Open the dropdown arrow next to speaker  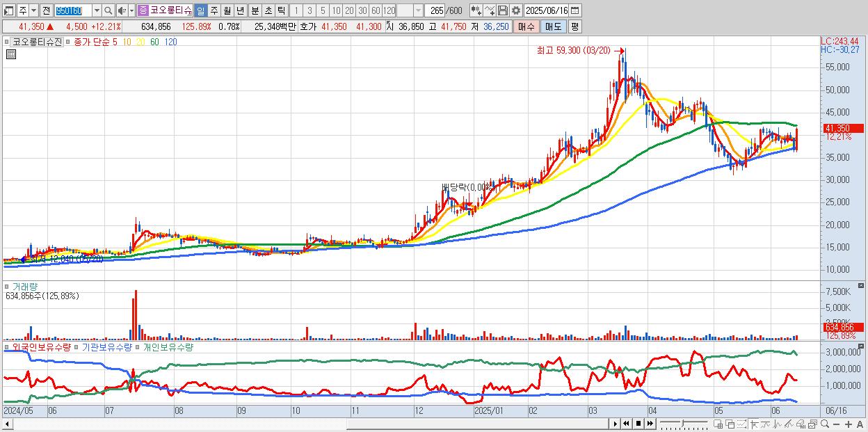click(x=131, y=10)
